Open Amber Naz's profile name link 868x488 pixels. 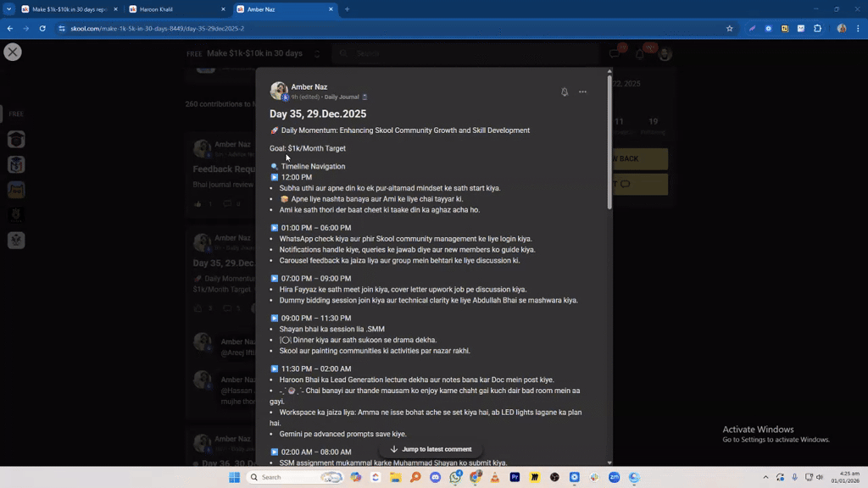pos(309,87)
